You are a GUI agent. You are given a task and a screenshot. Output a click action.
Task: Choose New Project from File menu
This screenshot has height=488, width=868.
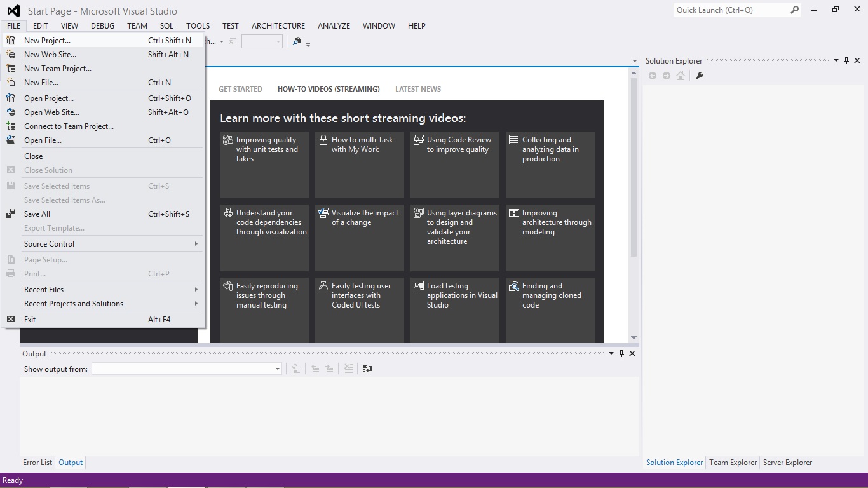pos(103,40)
